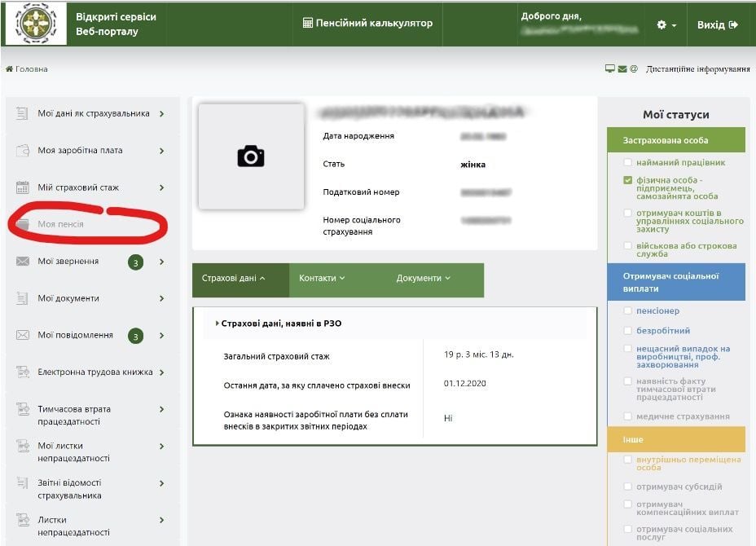Click the Інше status header
The height and width of the screenshot is (546, 756).
(x=676, y=439)
